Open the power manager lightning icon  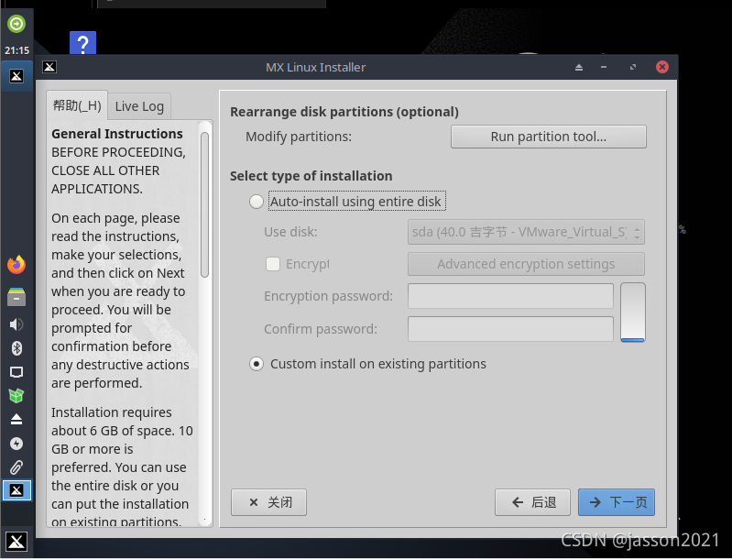tap(16, 444)
